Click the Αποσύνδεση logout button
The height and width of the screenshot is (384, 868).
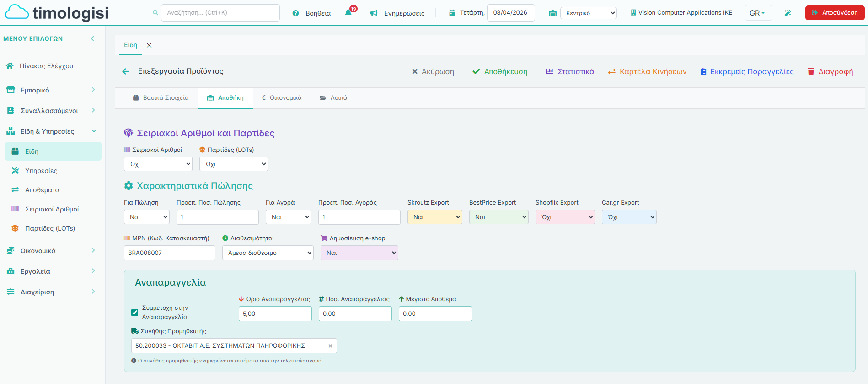click(835, 13)
